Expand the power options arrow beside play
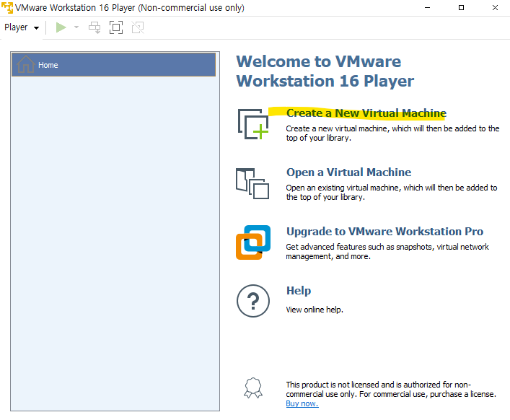The width and height of the screenshot is (510, 420). (76, 27)
